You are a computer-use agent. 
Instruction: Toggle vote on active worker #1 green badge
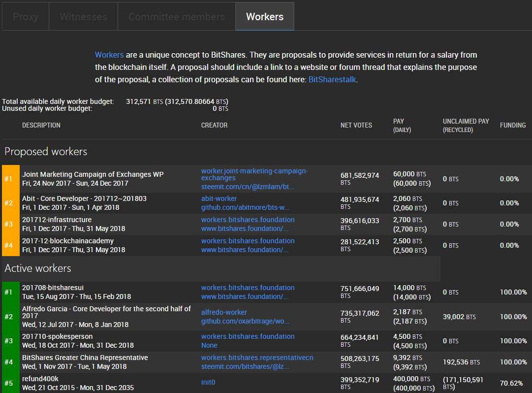[x=11, y=292]
